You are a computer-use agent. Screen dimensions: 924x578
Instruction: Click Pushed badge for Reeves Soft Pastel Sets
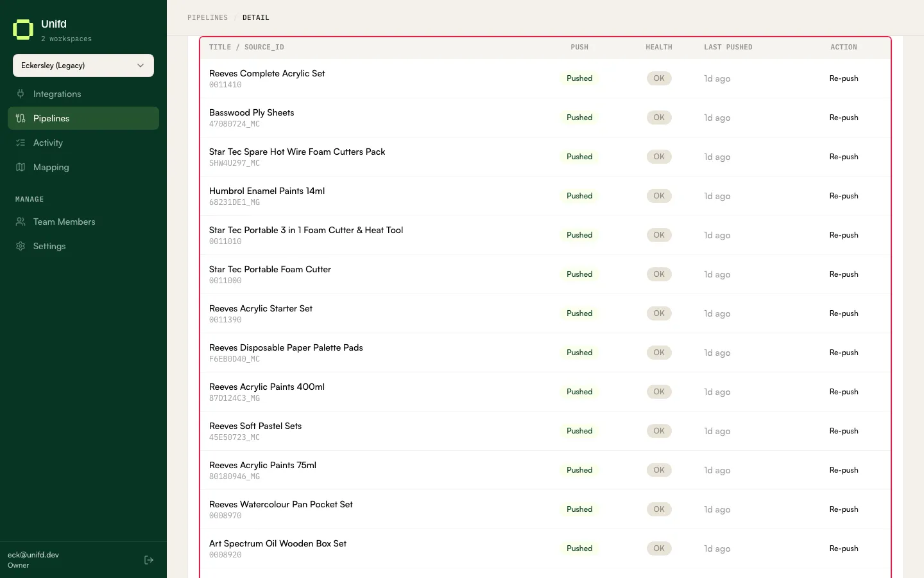(579, 431)
